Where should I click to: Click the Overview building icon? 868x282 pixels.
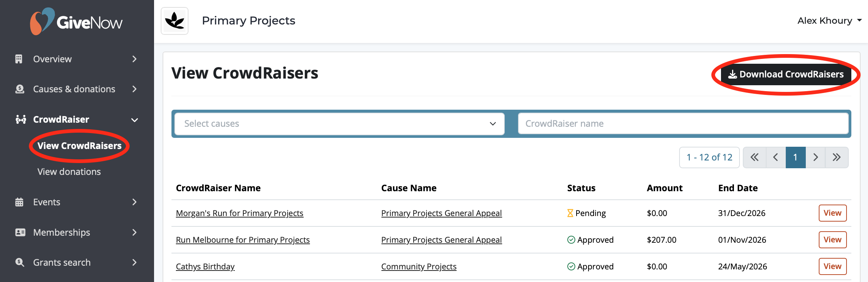coord(19,59)
